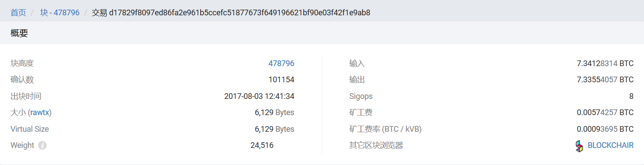Click the 块高度 label
This screenshot has height=165, width=644.
click(x=22, y=63)
